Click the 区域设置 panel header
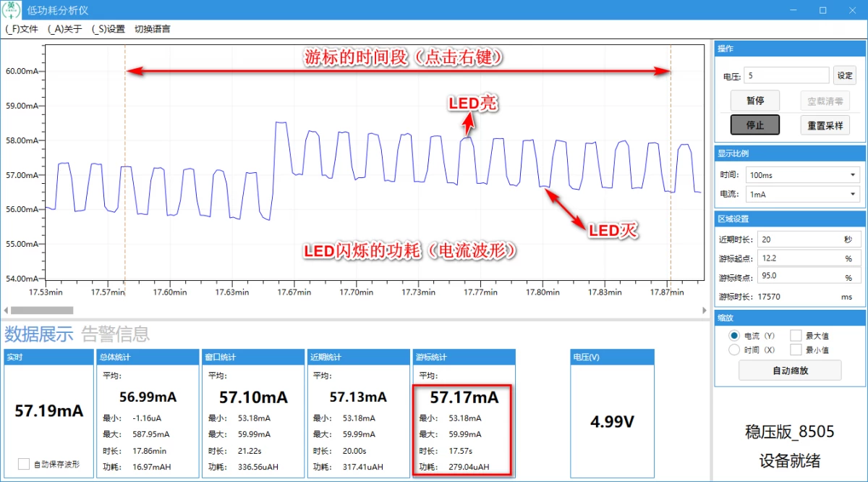This screenshot has width=868, height=482. tap(790, 218)
